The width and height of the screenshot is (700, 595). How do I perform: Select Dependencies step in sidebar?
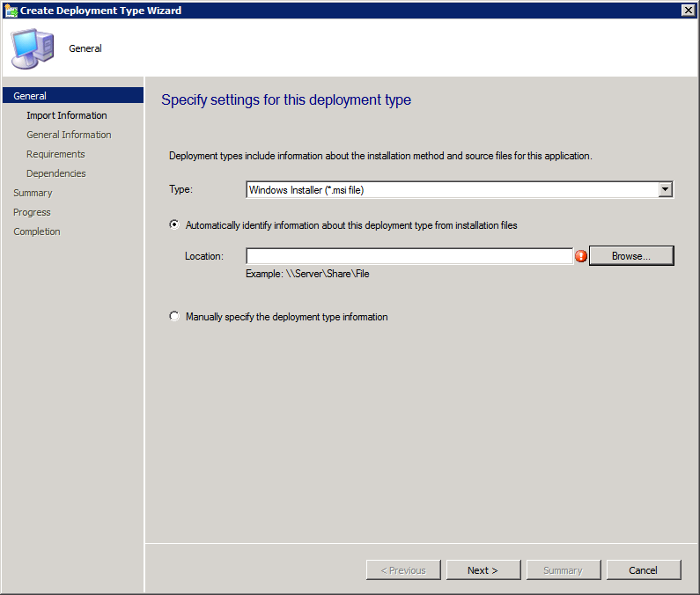point(55,173)
